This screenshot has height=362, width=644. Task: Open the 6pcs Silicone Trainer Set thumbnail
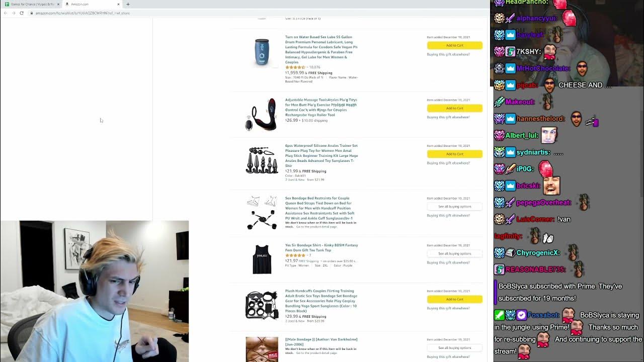point(262,160)
